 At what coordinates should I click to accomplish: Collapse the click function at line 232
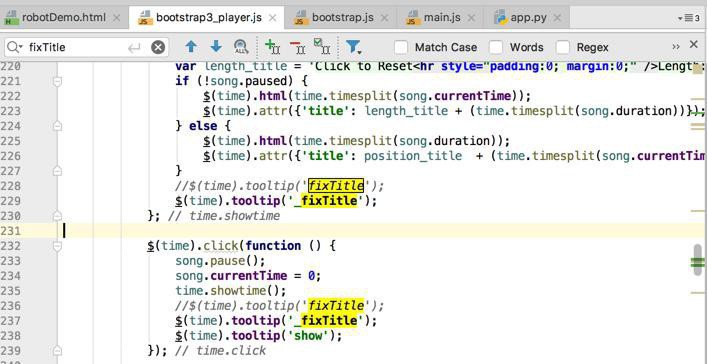tap(57, 246)
